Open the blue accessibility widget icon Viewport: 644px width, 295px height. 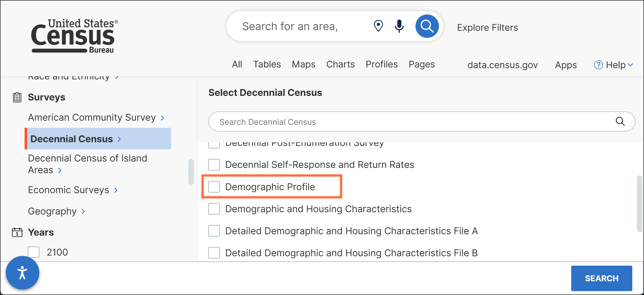(22, 273)
